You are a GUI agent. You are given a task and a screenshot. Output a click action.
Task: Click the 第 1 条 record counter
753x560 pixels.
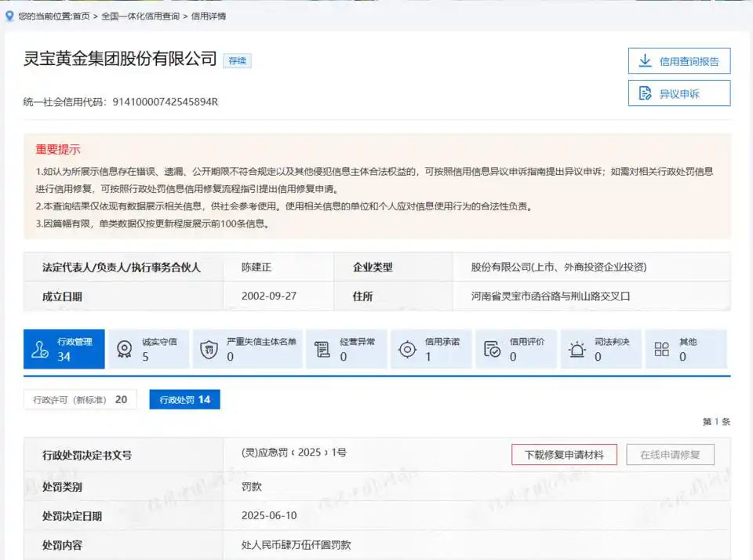[x=716, y=422]
